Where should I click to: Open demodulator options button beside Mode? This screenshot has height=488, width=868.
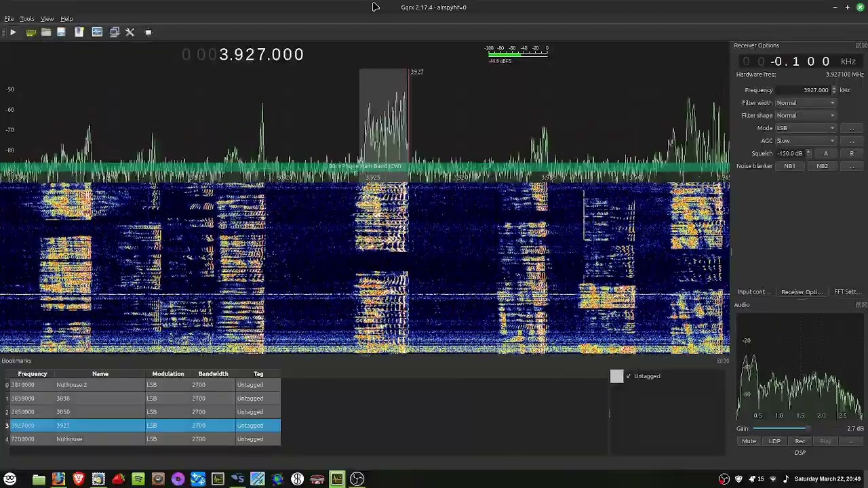tap(852, 128)
